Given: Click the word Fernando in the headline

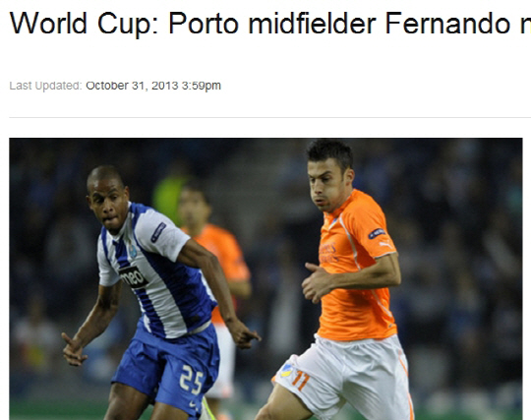Looking at the screenshot, I should click(447, 24).
